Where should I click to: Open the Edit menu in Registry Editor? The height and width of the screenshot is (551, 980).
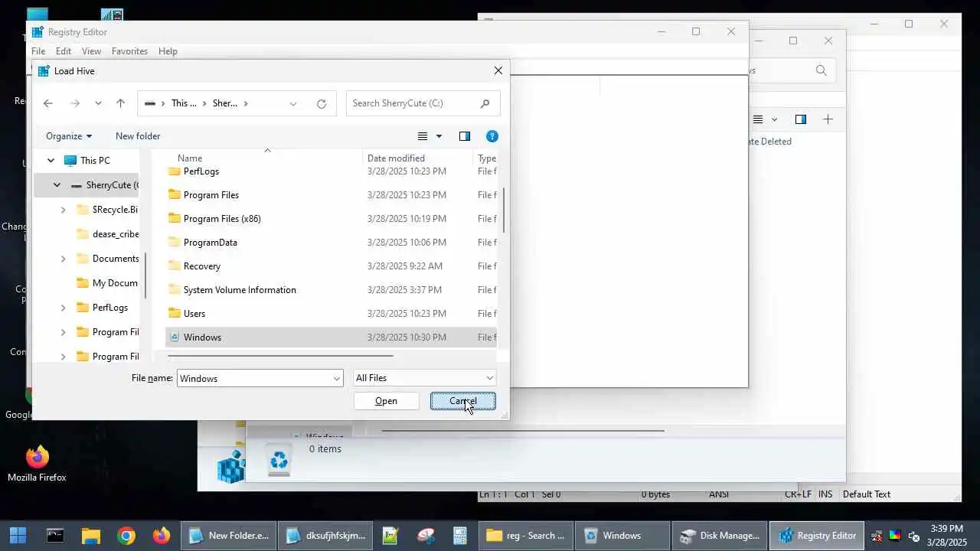click(x=64, y=51)
